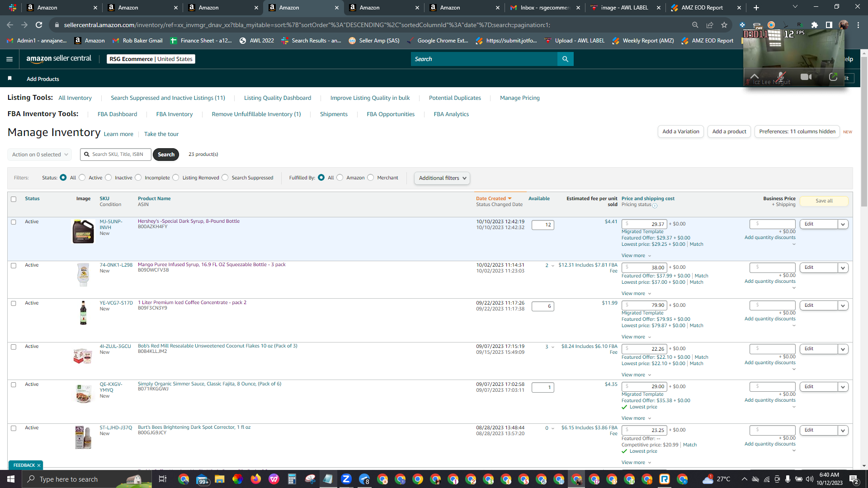
Task: Edit the available quantity field showing 12
Action: coord(543,225)
